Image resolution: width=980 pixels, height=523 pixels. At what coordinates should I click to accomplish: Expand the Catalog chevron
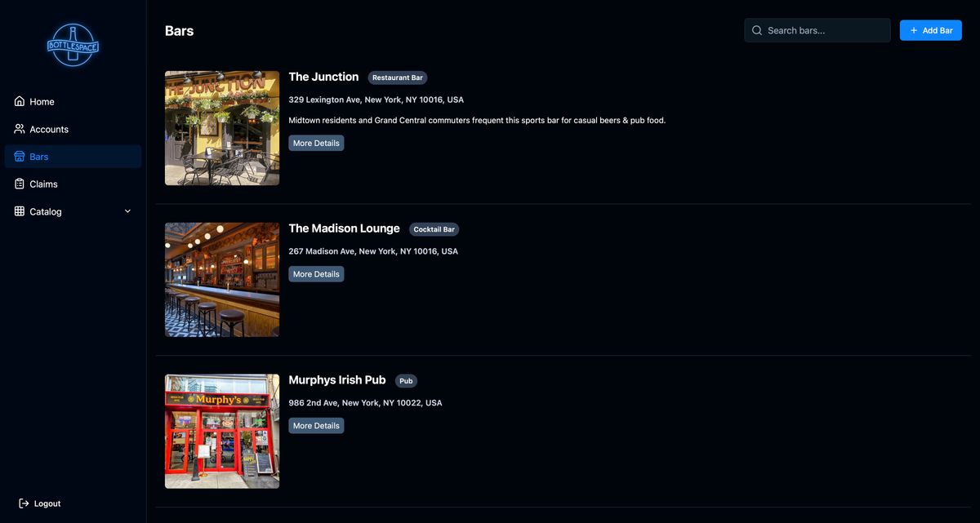coord(127,211)
